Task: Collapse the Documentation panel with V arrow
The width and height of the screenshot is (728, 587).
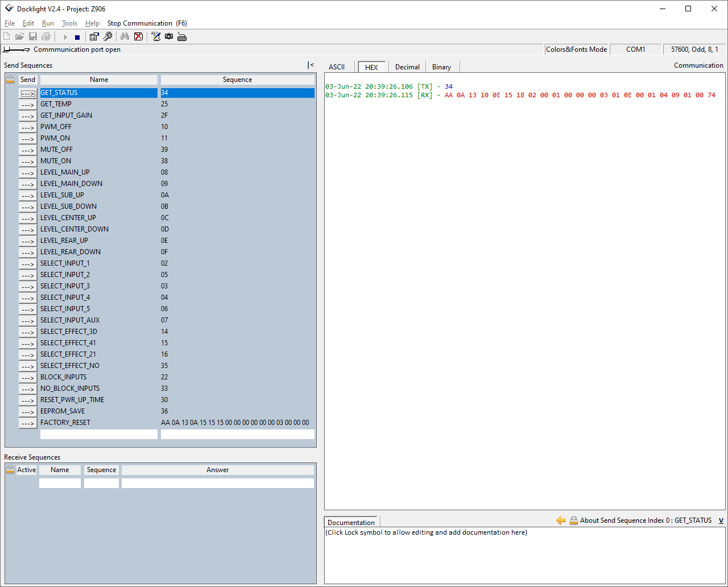Action: point(721,520)
